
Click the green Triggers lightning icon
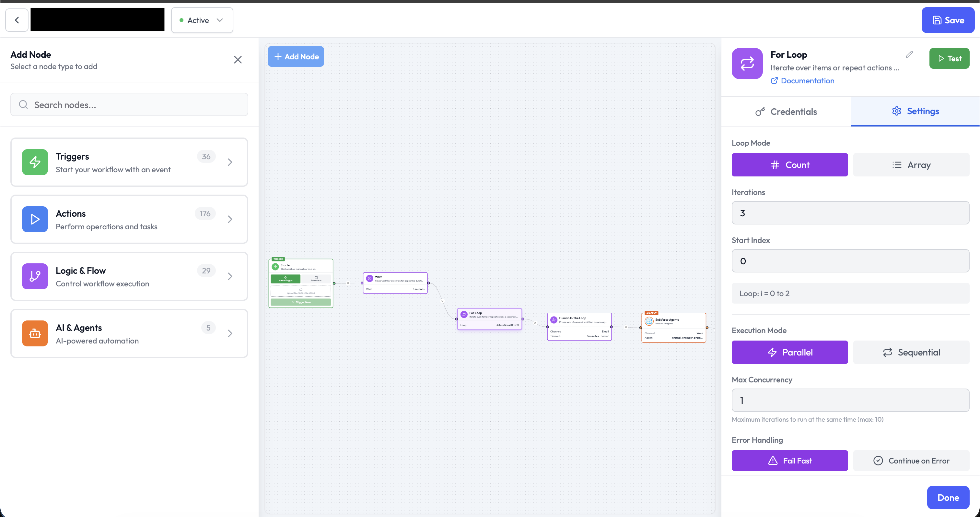(x=35, y=162)
